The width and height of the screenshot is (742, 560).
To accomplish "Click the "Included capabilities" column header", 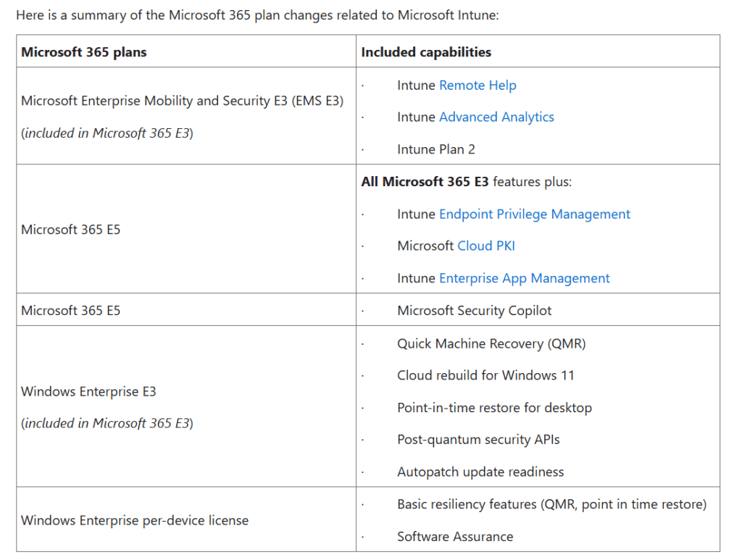I will pyautogui.click(x=426, y=52).
